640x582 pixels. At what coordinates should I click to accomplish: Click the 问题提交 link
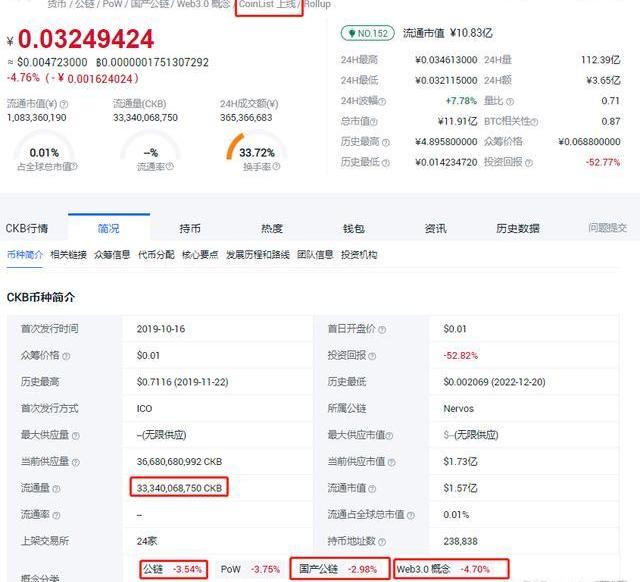pos(607,228)
